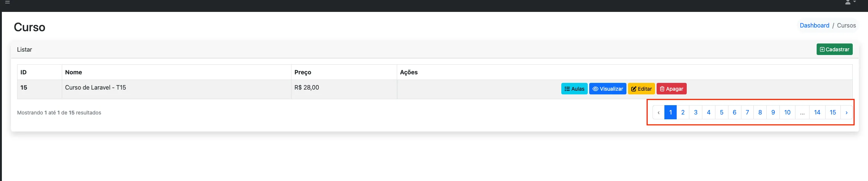The image size is (868, 181).
Task: Open the user profile dropdown
Action: pos(851,2)
